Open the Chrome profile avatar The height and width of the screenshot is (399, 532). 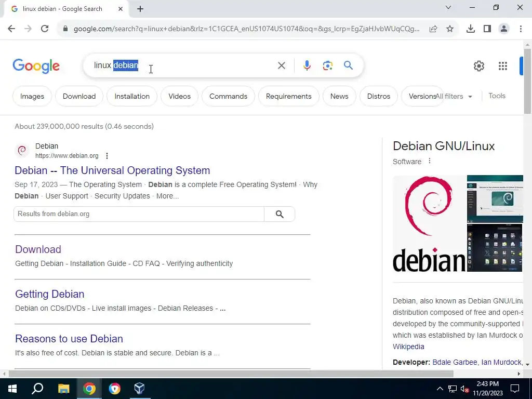tap(504, 29)
